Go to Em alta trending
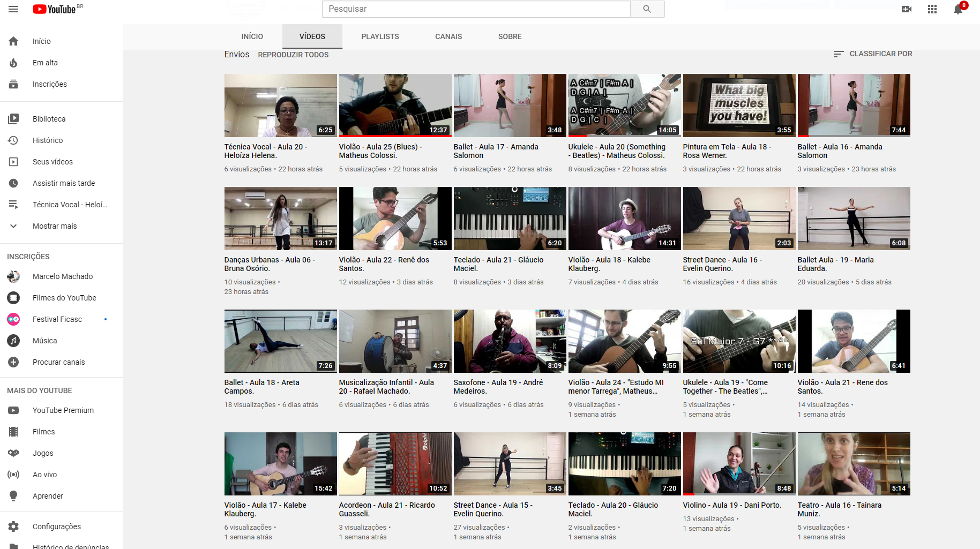The width and height of the screenshot is (980, 549). 45,63
